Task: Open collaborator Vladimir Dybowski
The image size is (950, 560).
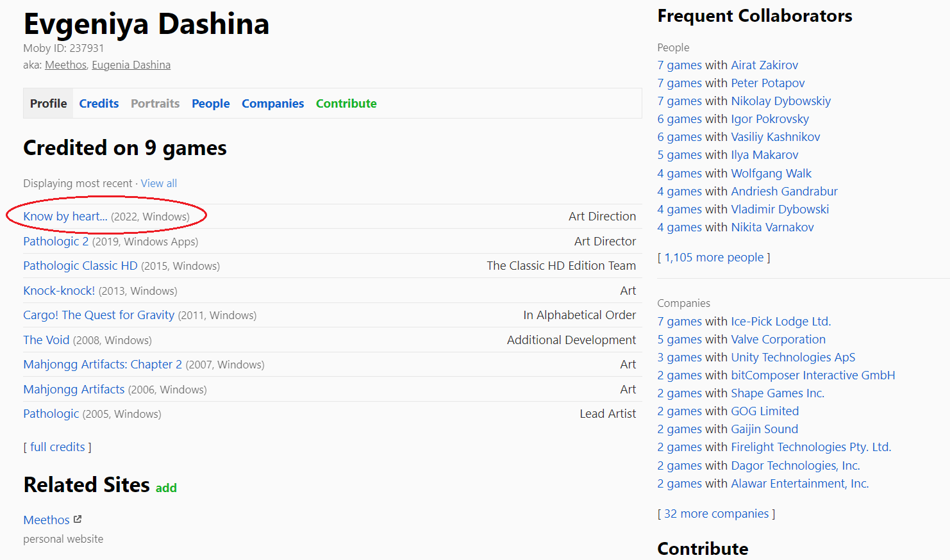Action: click(780, 210)
